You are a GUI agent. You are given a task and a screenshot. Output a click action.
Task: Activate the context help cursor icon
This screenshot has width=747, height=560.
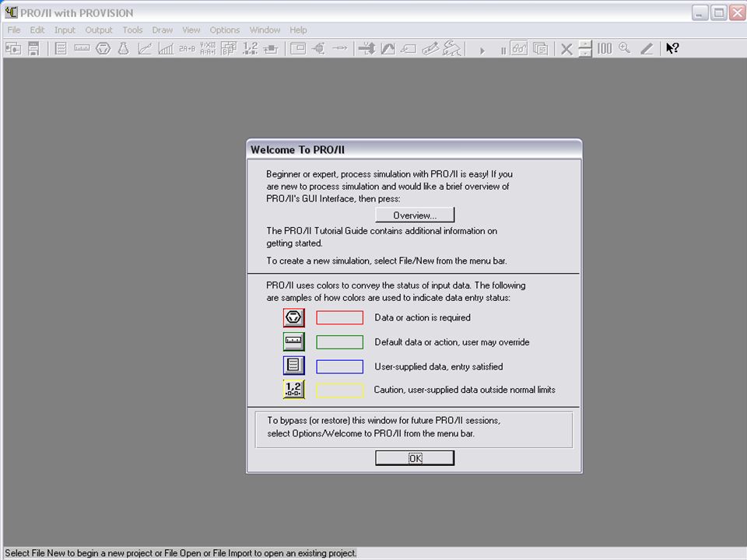click(x=672, y=48)
